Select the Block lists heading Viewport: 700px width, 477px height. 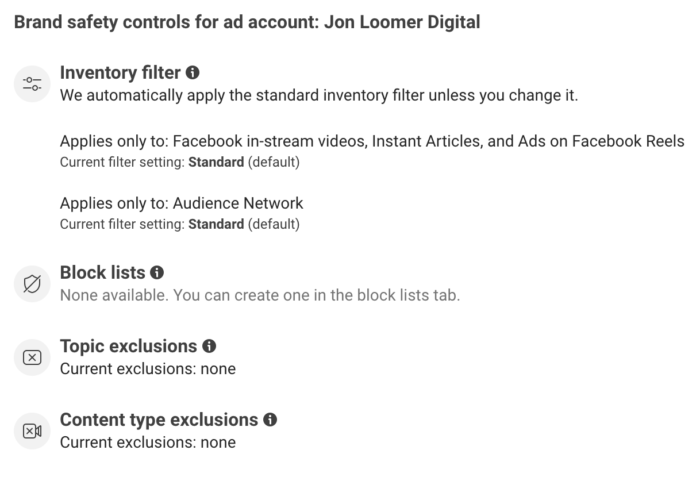(103, 272)
